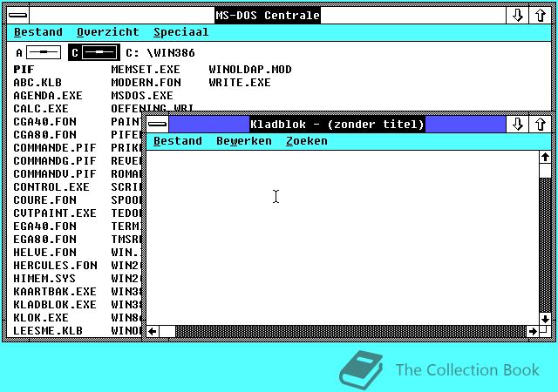The height and width of the screenshot is (392, 558).
Task: Select MODERN.FON file
Action: (146, 83)
